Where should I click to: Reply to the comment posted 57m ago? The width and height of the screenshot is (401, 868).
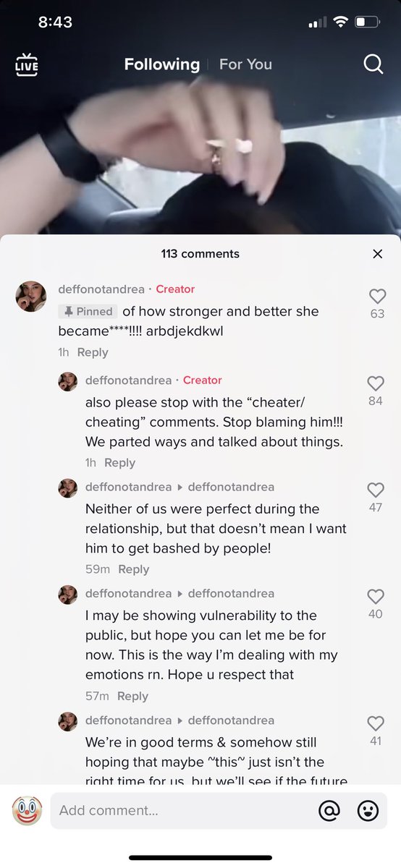(x=132, y=696)
